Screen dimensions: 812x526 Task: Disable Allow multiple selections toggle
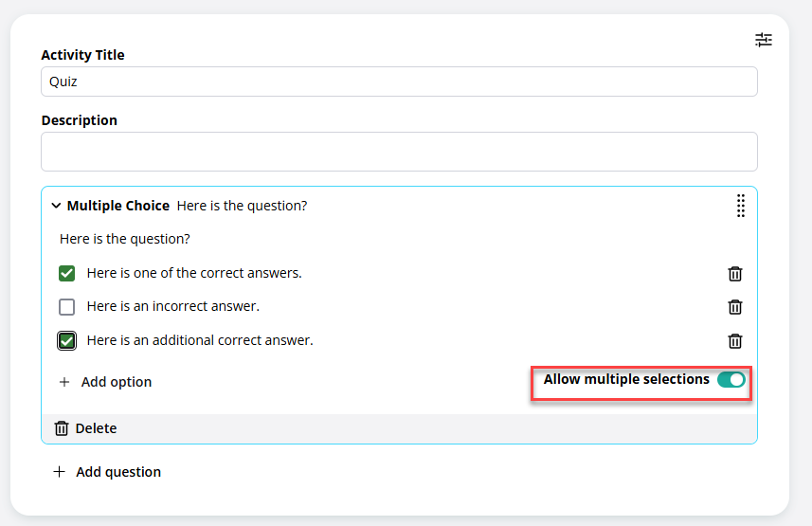(731, 379)
